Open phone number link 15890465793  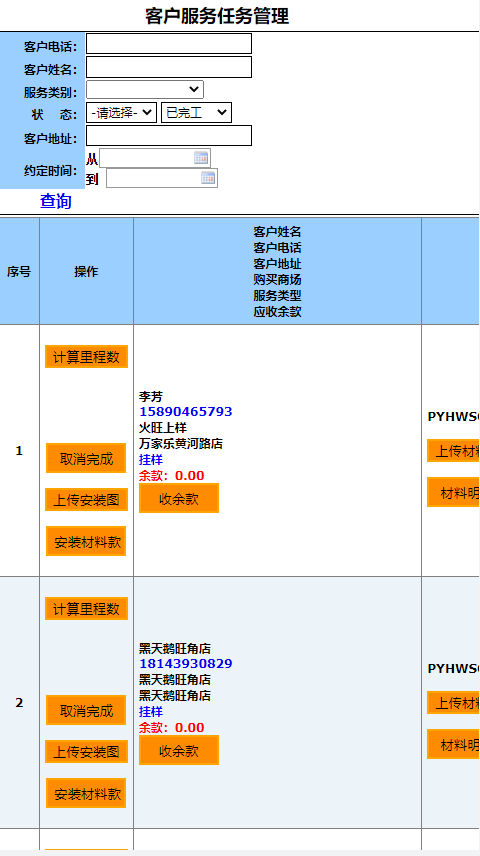tap(186, 412)
